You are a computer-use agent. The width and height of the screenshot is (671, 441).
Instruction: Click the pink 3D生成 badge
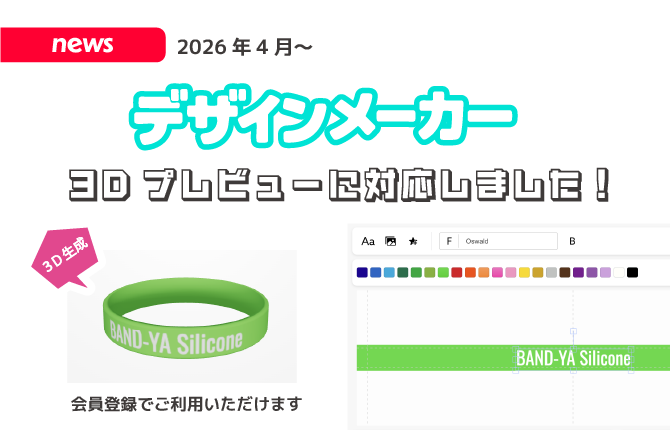[65, 258]
